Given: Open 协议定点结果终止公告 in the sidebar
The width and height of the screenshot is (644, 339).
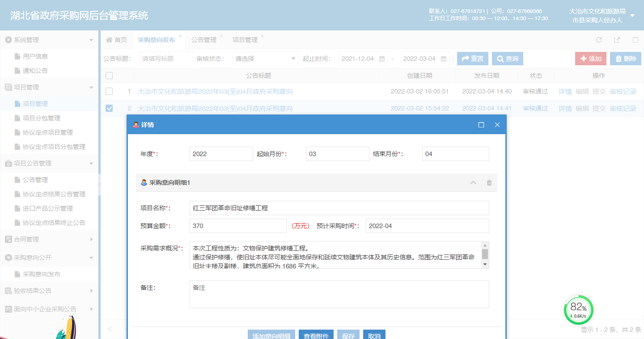Looking at the screenshot, I should (x=54, y=223).
